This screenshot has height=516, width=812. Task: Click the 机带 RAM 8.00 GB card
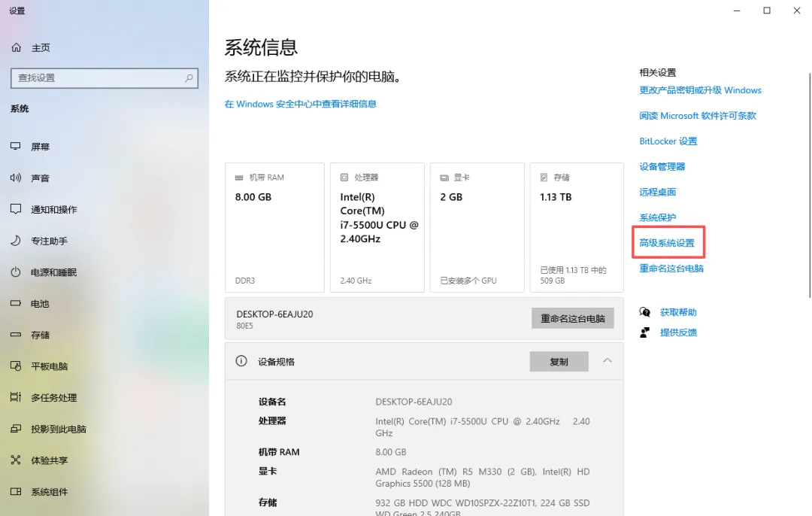pyautogui.click(x=274, y=227)
